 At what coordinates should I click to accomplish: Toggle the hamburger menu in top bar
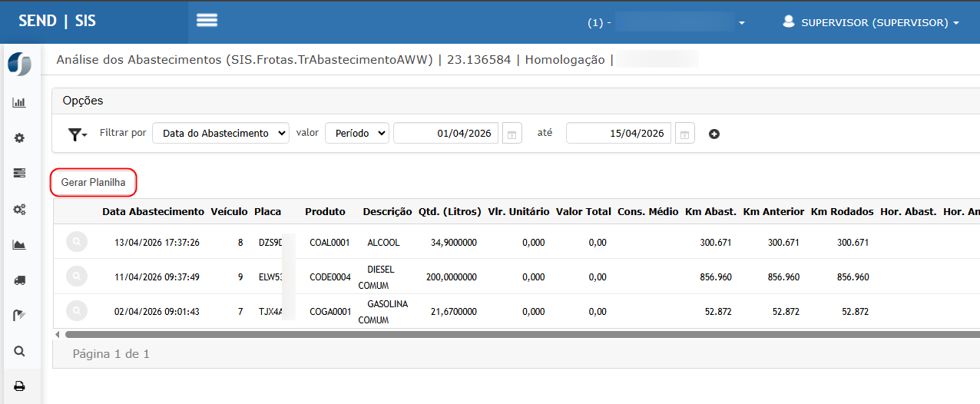[207, 21]
